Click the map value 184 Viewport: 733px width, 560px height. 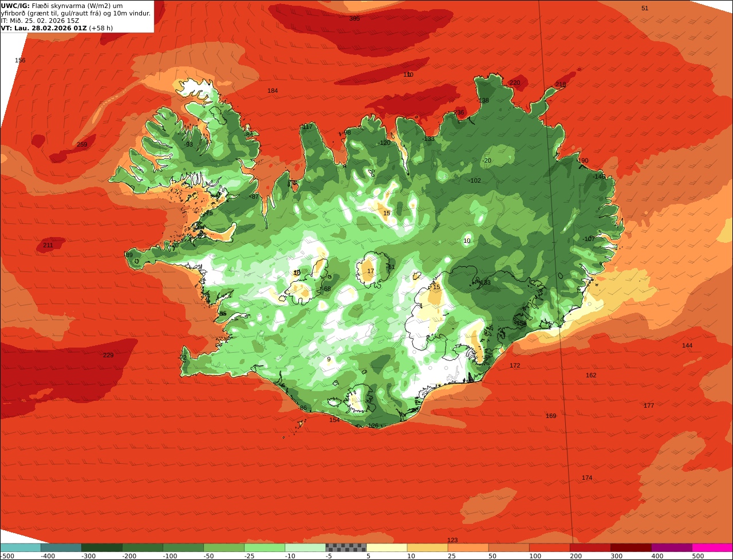click(273, 90)
